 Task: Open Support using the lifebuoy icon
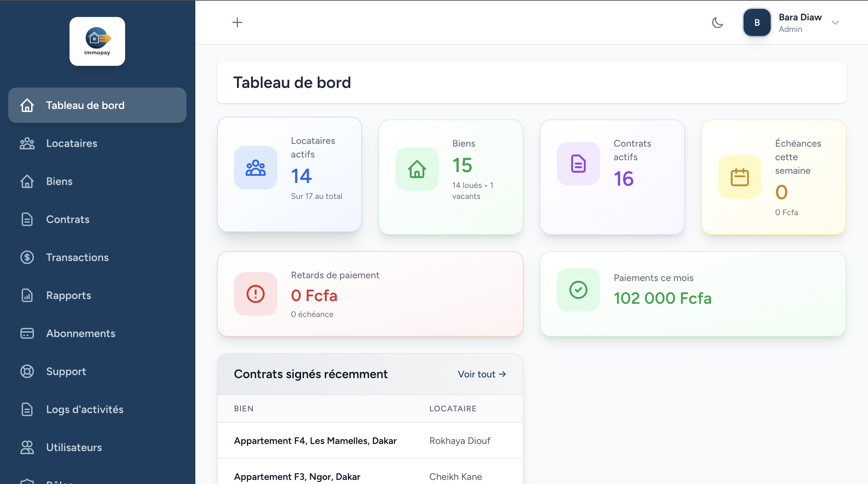(x=27, y=371)
